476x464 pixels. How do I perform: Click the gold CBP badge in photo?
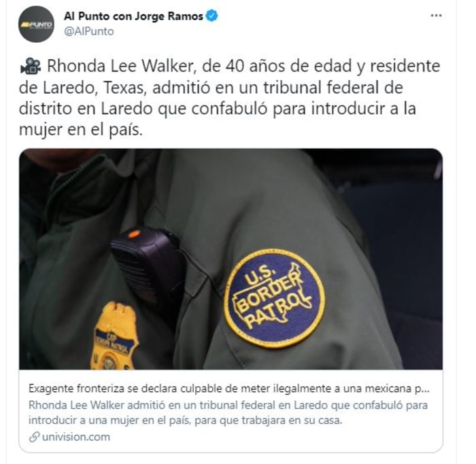pyautogui.click(x=114, y=336)
